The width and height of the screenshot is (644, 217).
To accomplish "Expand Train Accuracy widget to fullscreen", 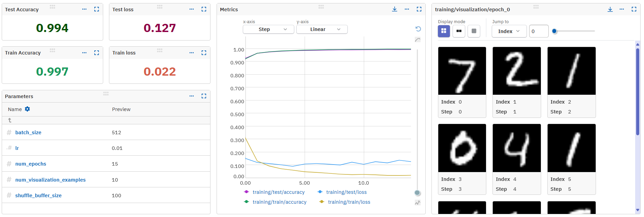I will 97,53.
